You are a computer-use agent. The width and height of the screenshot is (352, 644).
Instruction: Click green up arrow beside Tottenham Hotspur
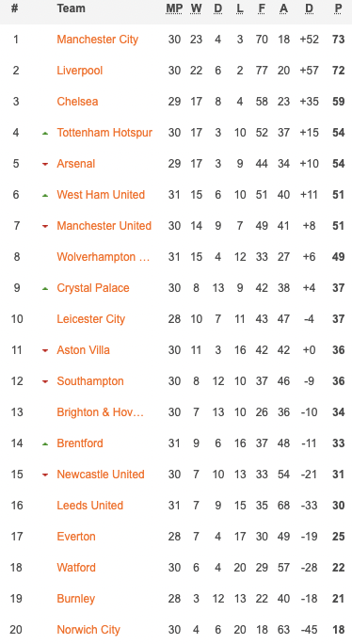point(45,133)
